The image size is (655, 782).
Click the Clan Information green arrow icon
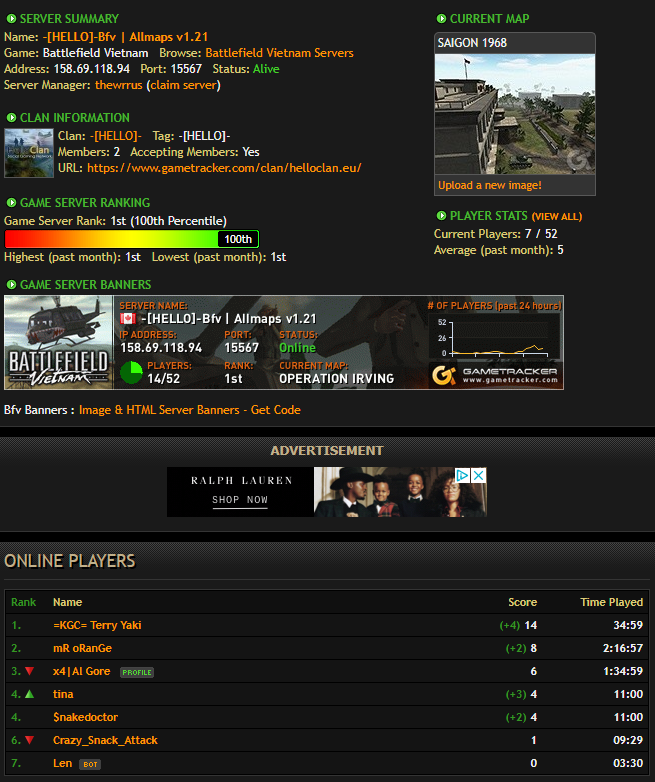pyautogui.click(x=11, y=118)
